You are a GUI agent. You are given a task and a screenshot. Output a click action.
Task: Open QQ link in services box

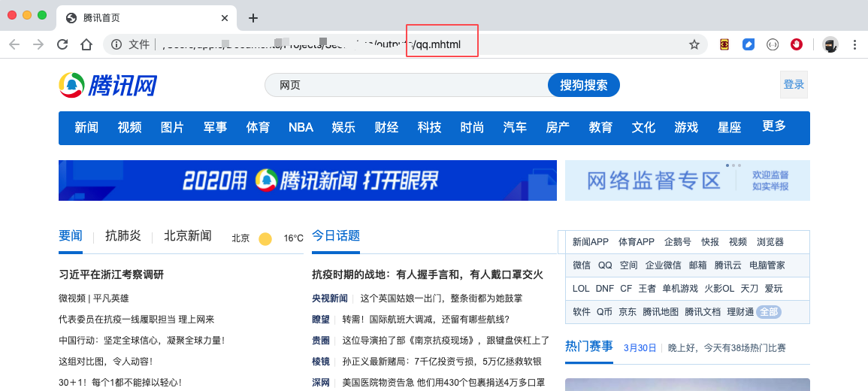point(605,265)
